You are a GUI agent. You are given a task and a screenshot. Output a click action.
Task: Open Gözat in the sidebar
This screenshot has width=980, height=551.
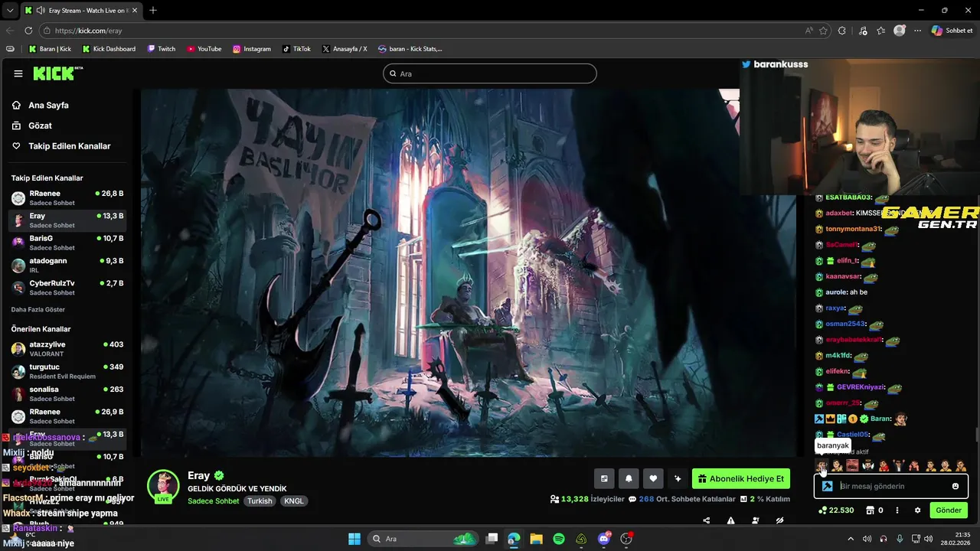click(40, 126)
